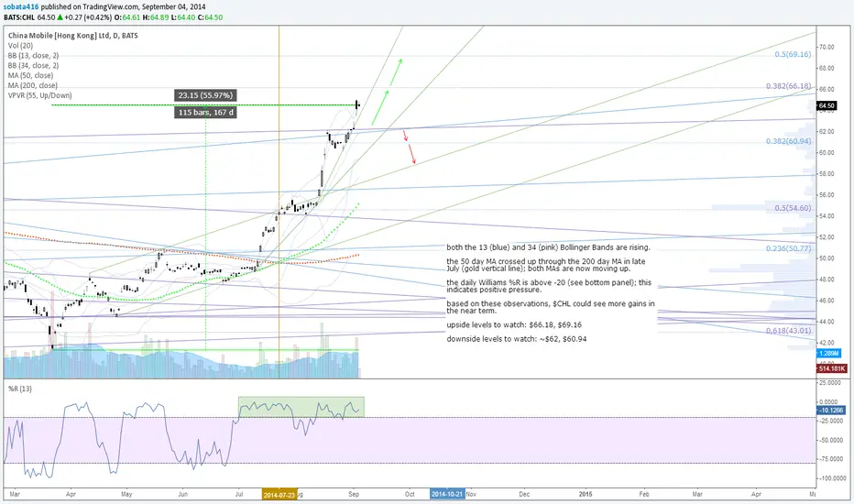Click the -100.0000 label on the %R scale

click(832, 478)
